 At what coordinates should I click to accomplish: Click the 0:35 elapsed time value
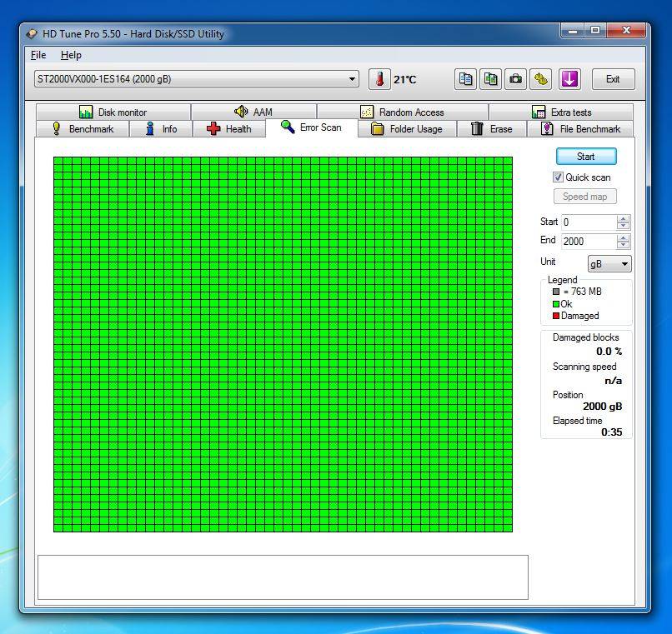[x=612, y=432]
